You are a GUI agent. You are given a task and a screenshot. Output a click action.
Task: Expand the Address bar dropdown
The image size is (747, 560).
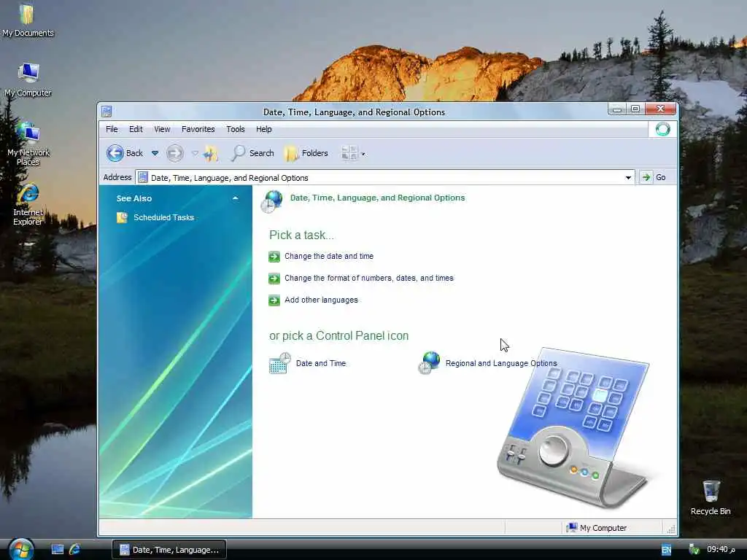[x=628, y=178]
